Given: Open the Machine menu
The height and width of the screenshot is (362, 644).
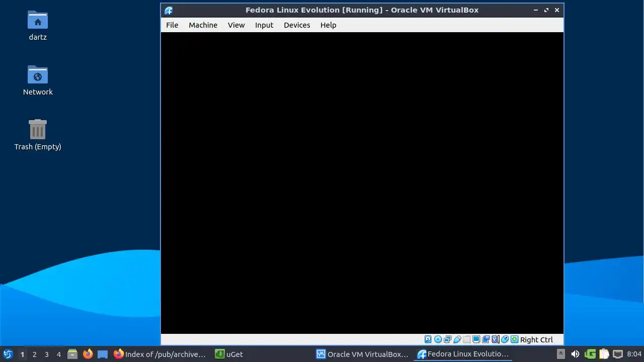Looking at the screenshot, I should [203, 25].
